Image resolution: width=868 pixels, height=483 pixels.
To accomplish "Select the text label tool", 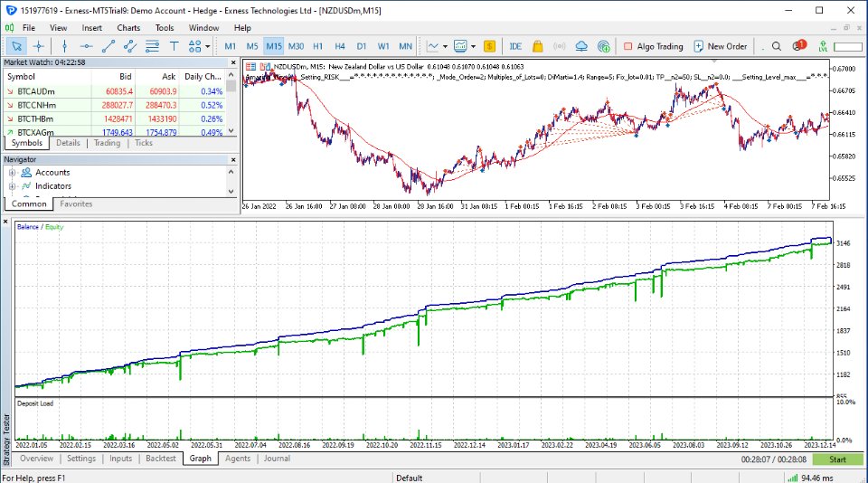I will coord(174,46).
